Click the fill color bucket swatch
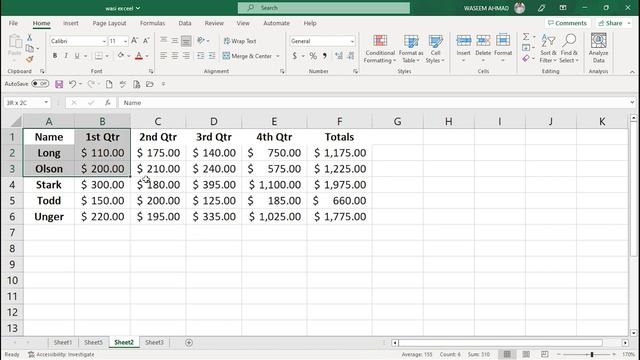This screenshot has width=640, height=360. coord(120,56)
